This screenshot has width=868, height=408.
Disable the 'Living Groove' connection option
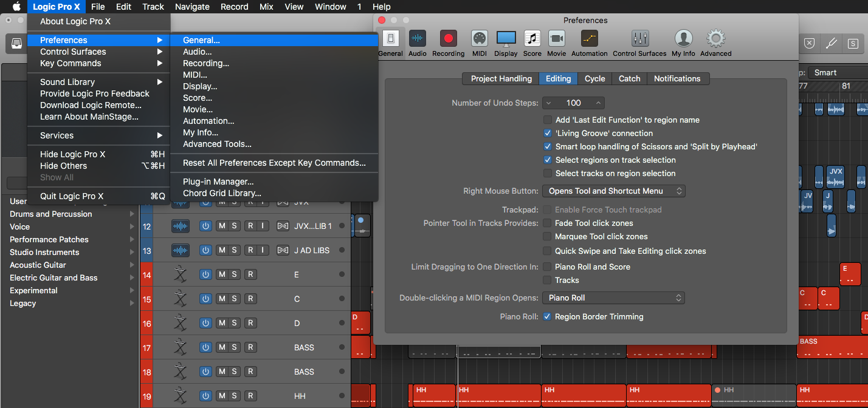point(547,133)
